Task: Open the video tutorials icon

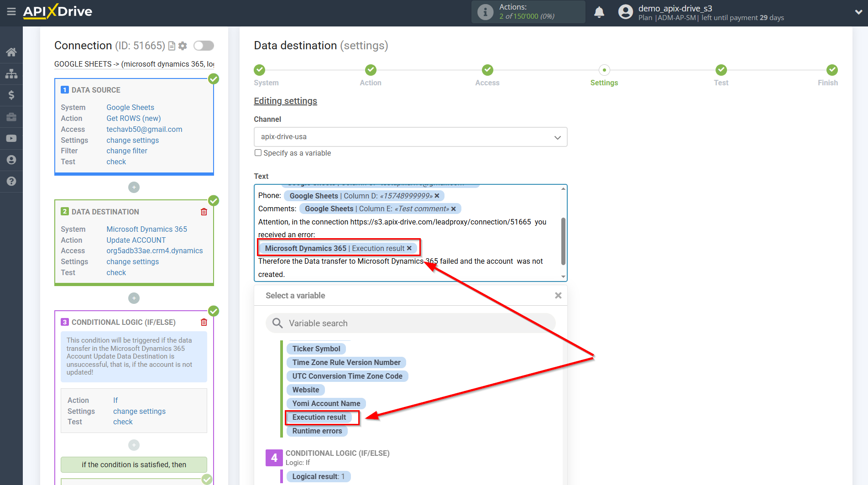Action: coord(11,138)
